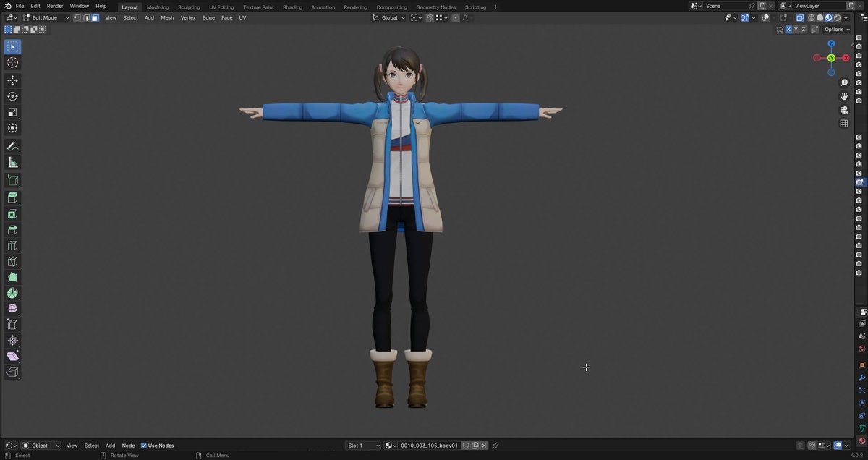Toggle proportional editing

click(x=455, y=17)
